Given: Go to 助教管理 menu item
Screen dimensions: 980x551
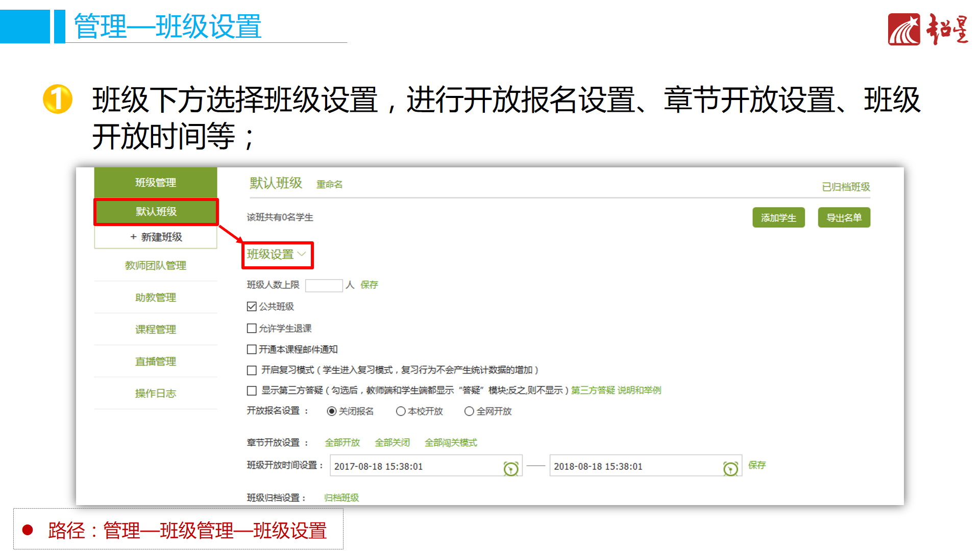Looking at the screenshot, I should click(x=156, y=297).
